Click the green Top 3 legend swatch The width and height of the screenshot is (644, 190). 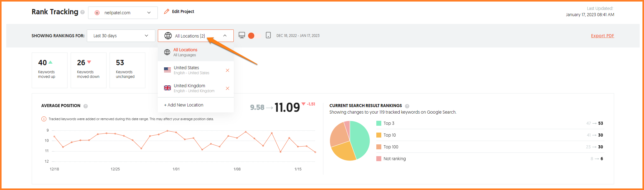click(x=379, y=123)
